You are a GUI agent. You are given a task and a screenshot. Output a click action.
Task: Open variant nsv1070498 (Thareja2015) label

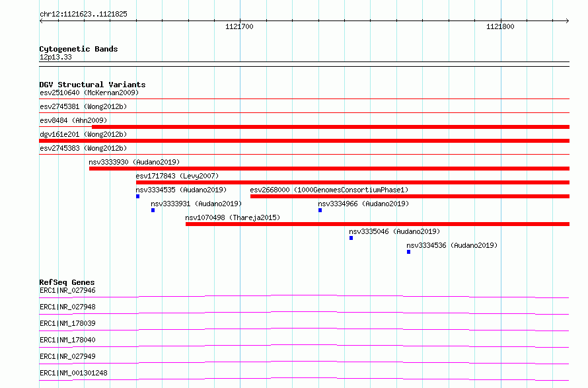[233, 217]
